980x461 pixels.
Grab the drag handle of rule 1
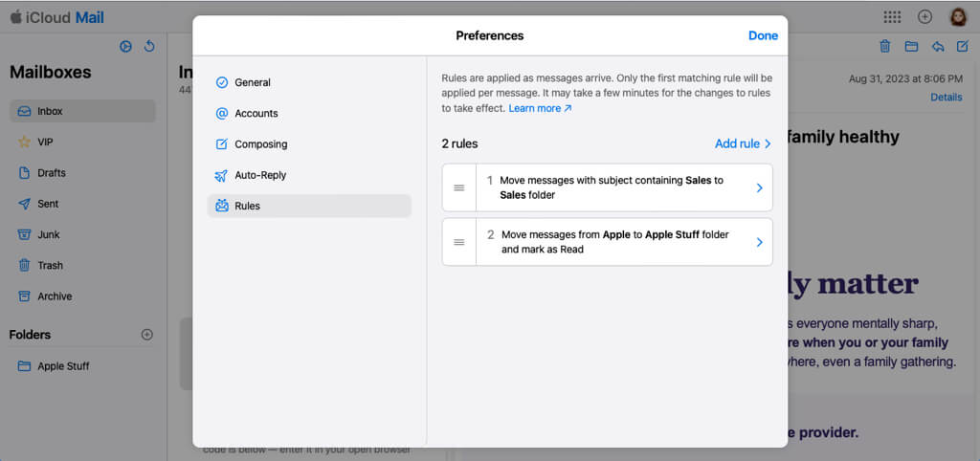[x=458, y=188]
